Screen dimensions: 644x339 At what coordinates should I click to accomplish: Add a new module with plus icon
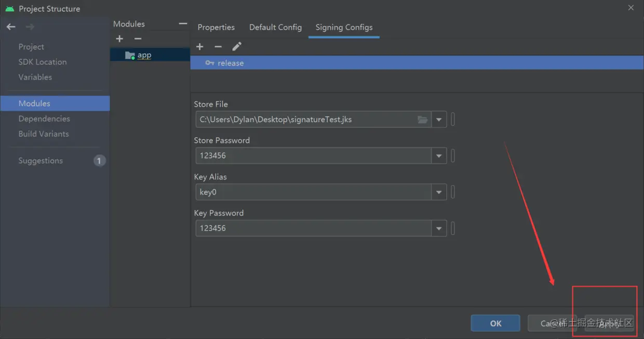tap(119, 39)
